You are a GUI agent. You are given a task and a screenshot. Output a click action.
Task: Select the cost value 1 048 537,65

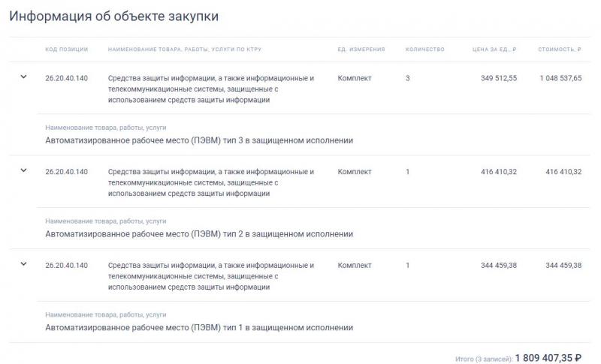(x=560, y=78)
